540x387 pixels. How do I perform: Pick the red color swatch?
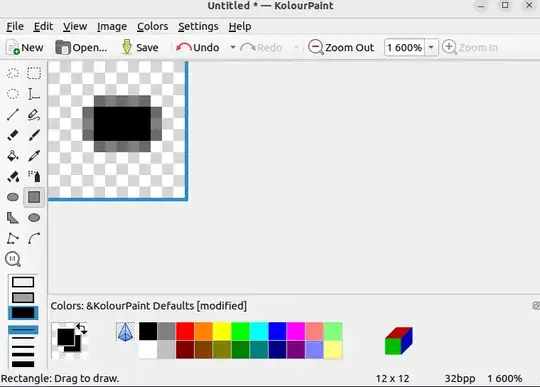click(x=185, y=331)
